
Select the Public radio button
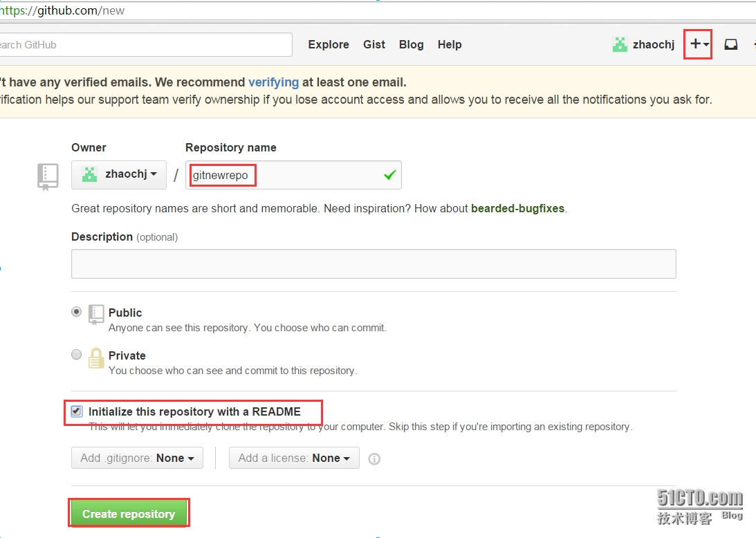pos(76,311)
